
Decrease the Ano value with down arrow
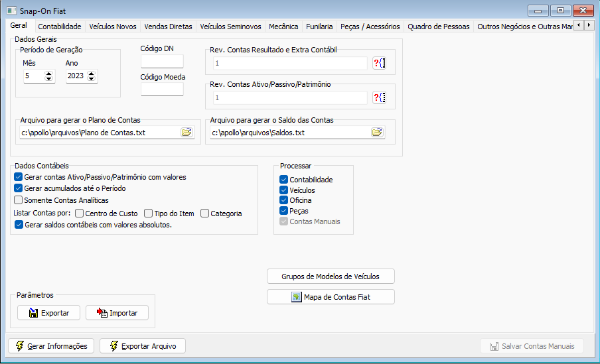click(x=91, y=79)
